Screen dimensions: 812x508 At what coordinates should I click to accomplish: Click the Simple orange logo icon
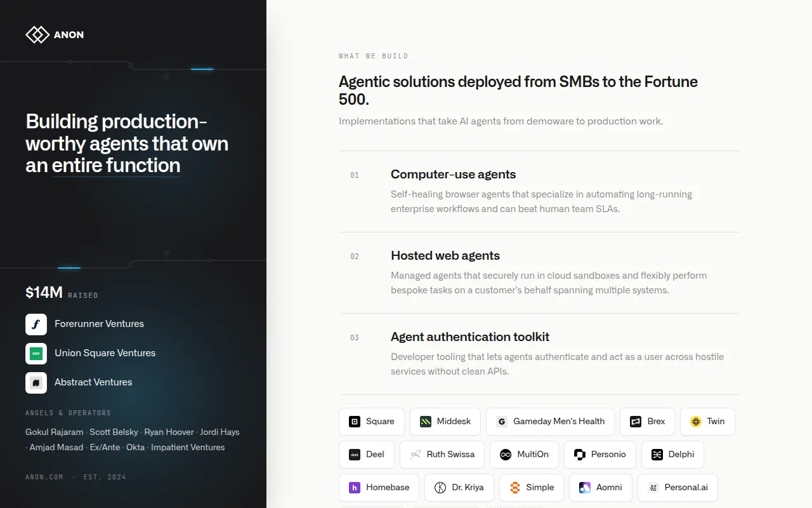(515, 487)
